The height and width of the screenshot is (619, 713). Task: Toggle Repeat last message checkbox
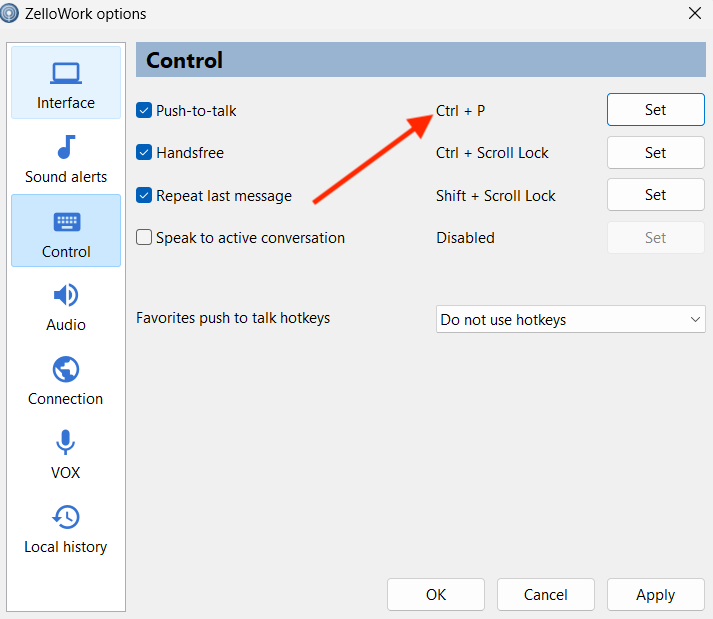tap(144, 195)
